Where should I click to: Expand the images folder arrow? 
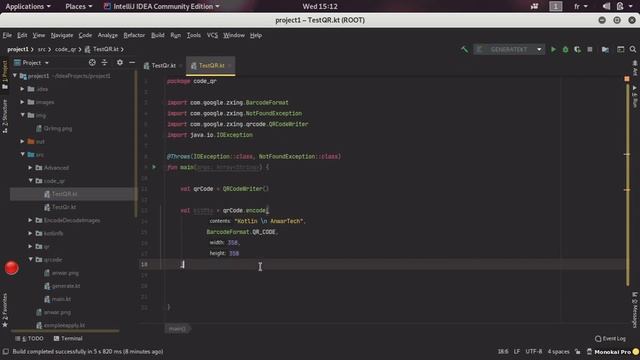click(x=22, y=102)
